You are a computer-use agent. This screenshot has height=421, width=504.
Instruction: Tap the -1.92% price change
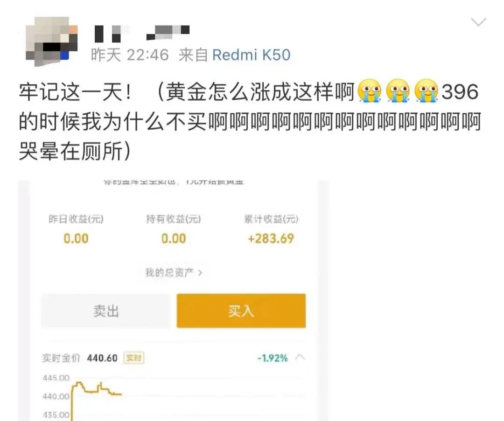point(273,358)
